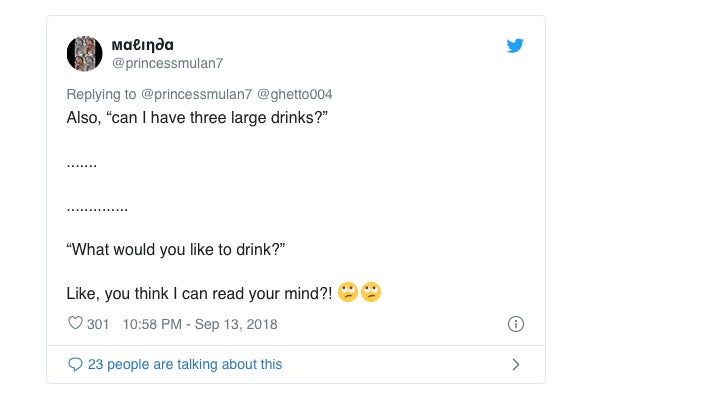
Task: Open @princessmulan7 in the Replying to line
Action: 197,94
